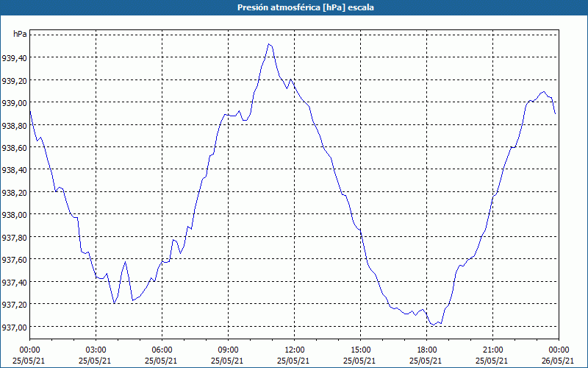Click the hPa unit label
The image size is (588, 368).
(20, 34)
